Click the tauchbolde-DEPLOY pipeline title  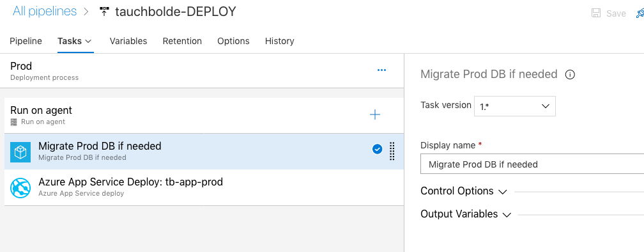(x=176, y=12)
